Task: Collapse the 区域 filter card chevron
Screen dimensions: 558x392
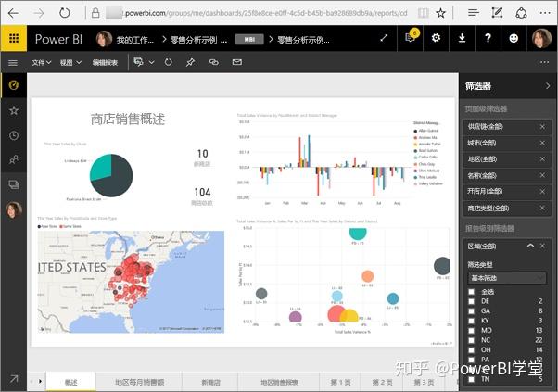Action: [530, 246]
